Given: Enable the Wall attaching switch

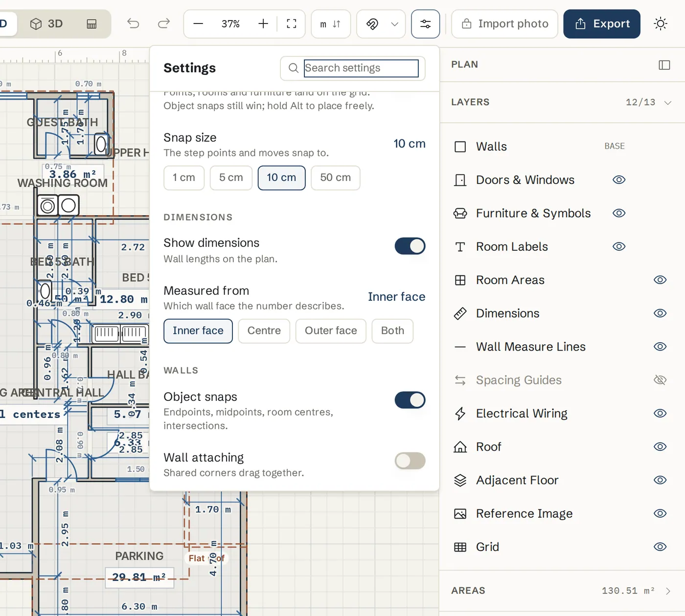Looking at the screenshot, I should (410, 461).
